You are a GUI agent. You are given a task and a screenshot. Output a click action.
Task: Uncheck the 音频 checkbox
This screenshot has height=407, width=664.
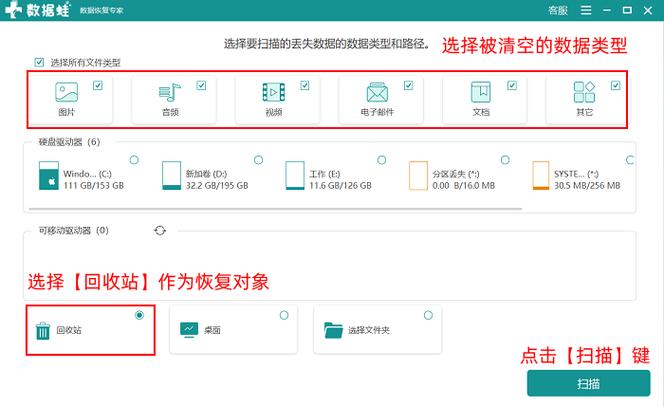click(201, 86)
